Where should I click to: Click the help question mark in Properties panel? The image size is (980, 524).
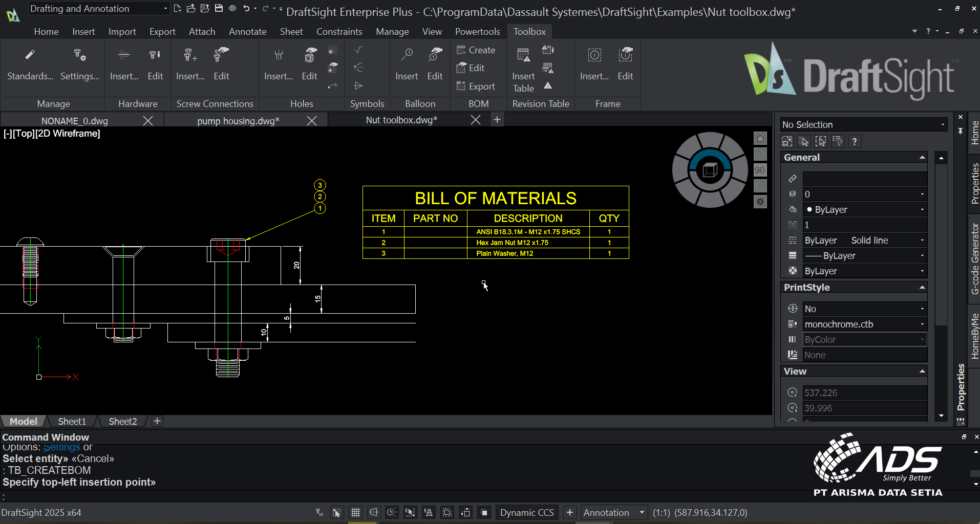point(855,141)
